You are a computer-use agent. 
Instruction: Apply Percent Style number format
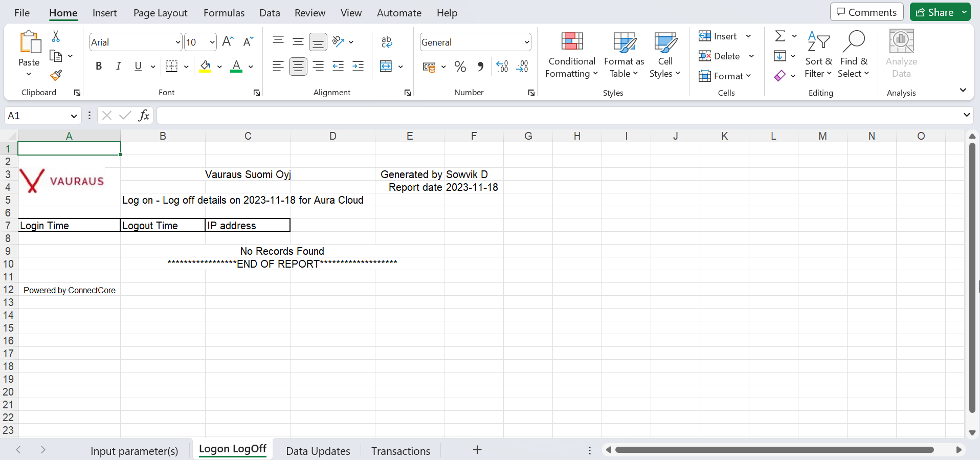coord(460,67)
